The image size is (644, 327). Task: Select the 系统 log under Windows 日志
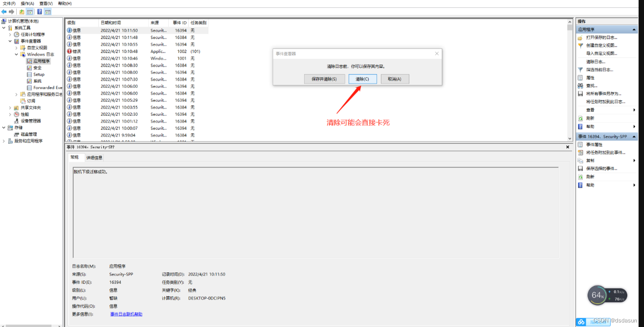tap(37, 81)
